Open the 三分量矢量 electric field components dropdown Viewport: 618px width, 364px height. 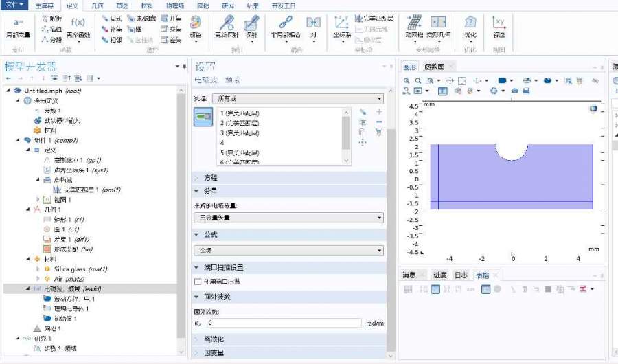288,218
